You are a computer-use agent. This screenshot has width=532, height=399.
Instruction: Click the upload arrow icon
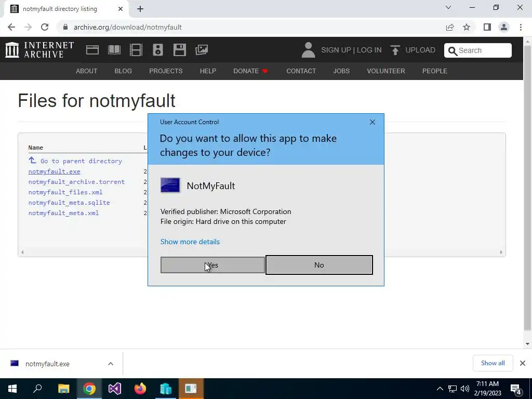[x=395, y=50]
